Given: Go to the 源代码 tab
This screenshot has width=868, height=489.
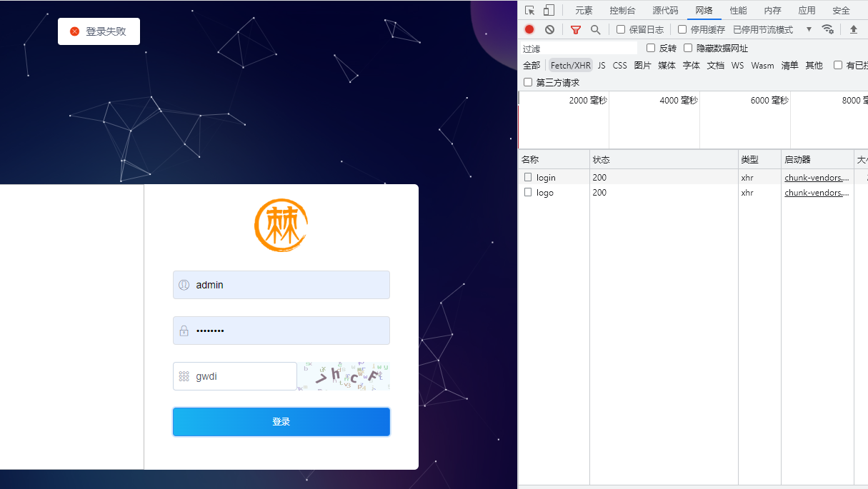Looking at the screenshot, I should point(665,10).
